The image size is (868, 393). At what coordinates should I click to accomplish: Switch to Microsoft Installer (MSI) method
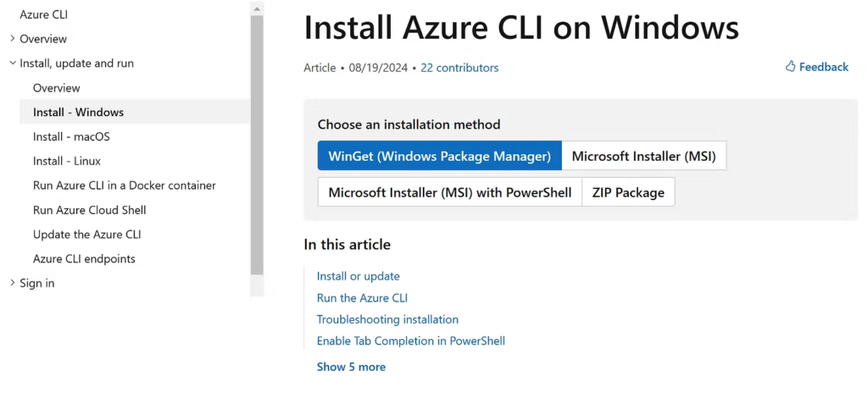[x=644, y=156]
